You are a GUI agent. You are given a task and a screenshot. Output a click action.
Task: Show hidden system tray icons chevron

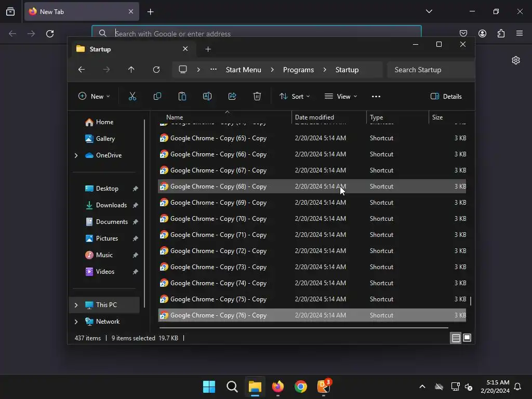pos(422,387)
